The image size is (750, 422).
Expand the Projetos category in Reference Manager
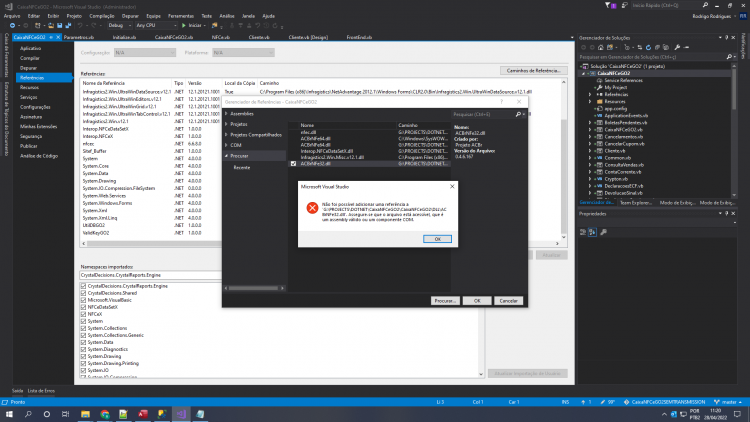(226, 124)
